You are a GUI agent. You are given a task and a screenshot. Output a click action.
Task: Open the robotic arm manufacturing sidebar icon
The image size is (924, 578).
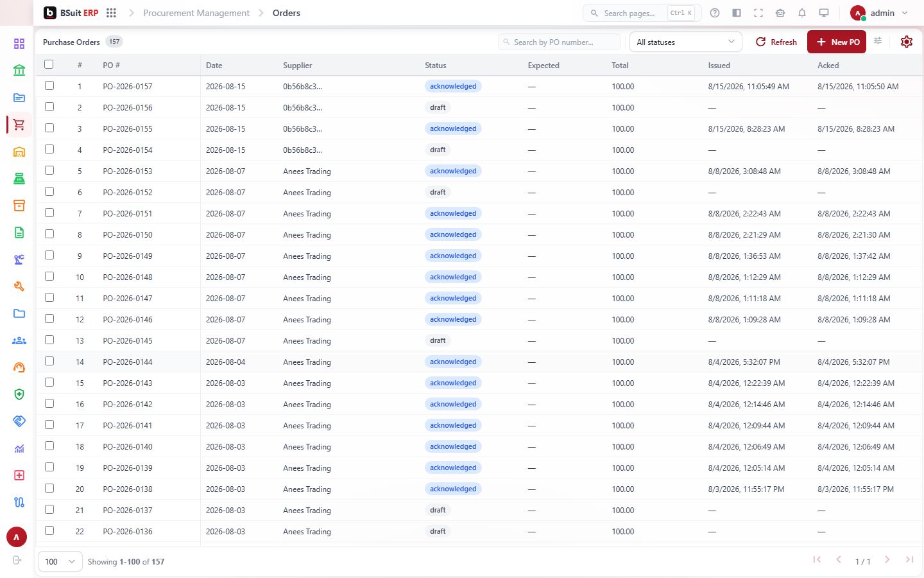[19, 259]
